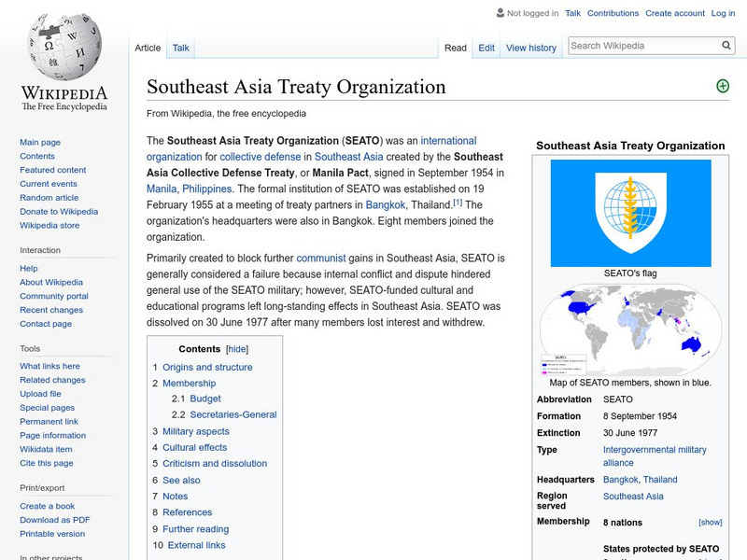Image resolution: width=747 pixels, height=560 pixels.
Task: Open About Wikipedia
Action: 51,282
